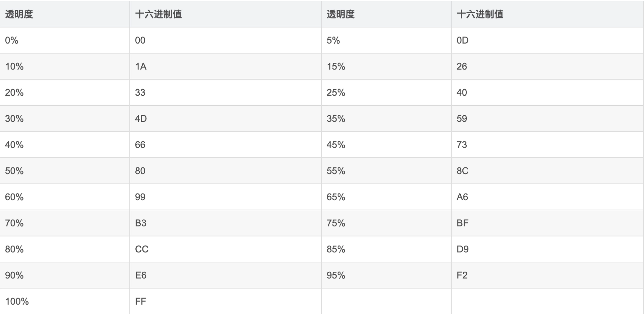Screen dimensions: 644x314
Task: Click the hex value FF cell
Action: tap(140, 301)
